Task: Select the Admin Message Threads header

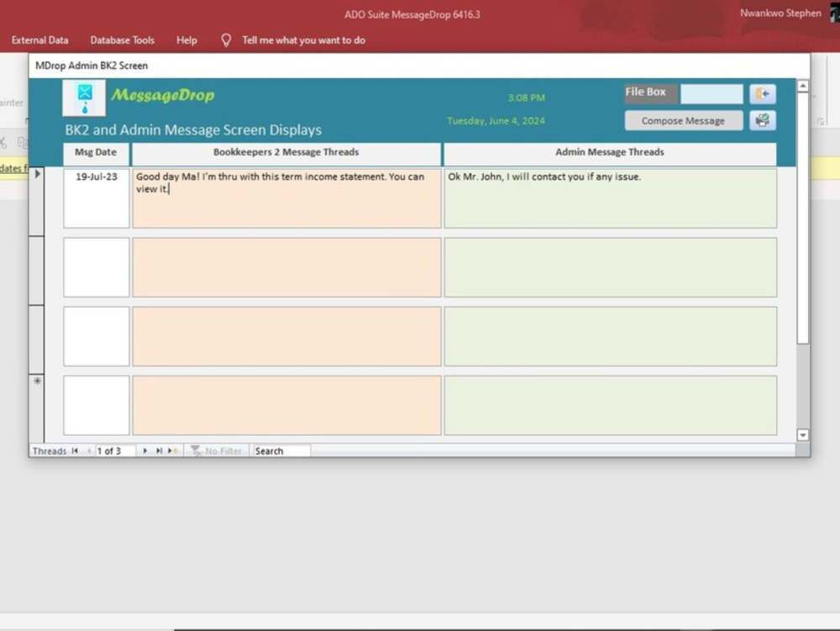Action: click(x=610, y=153)
